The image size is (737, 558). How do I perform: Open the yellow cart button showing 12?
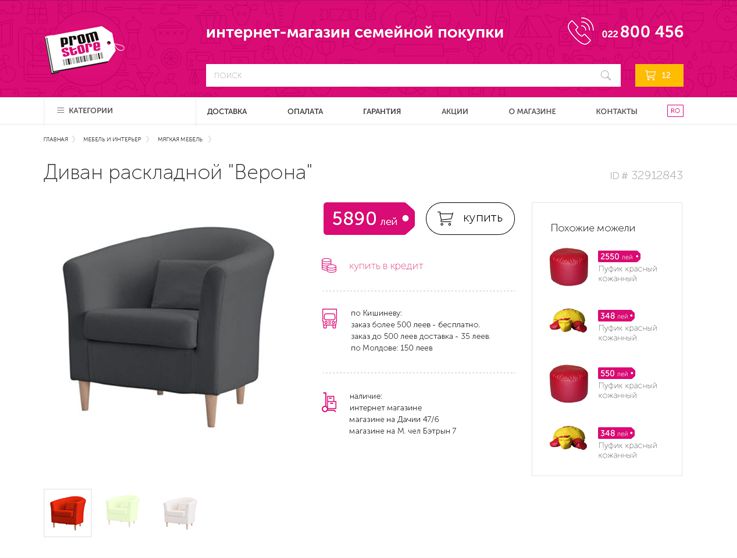659,75
